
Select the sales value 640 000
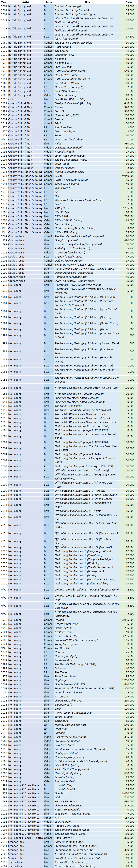[129, 71]
